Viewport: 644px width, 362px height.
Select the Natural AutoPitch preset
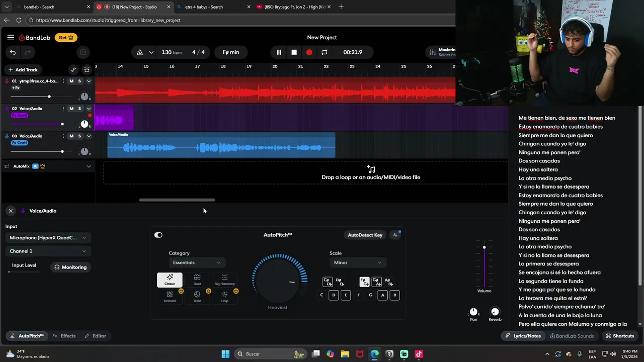click(x=170, y=297)
